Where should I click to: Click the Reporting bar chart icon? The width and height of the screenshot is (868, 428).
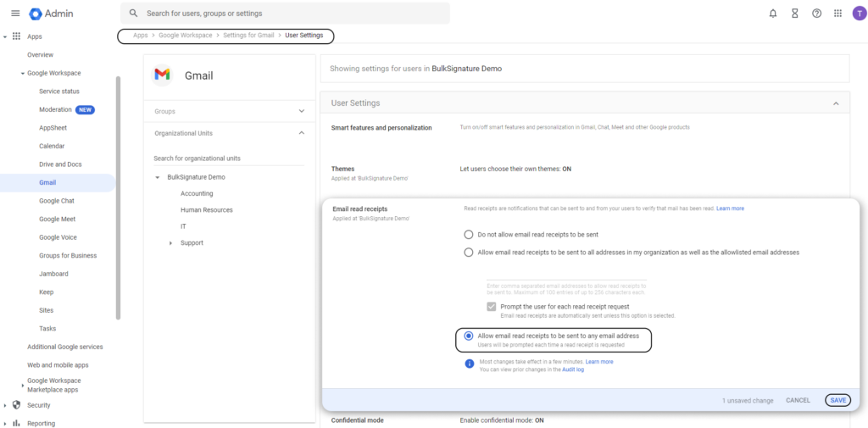(16, 423)
